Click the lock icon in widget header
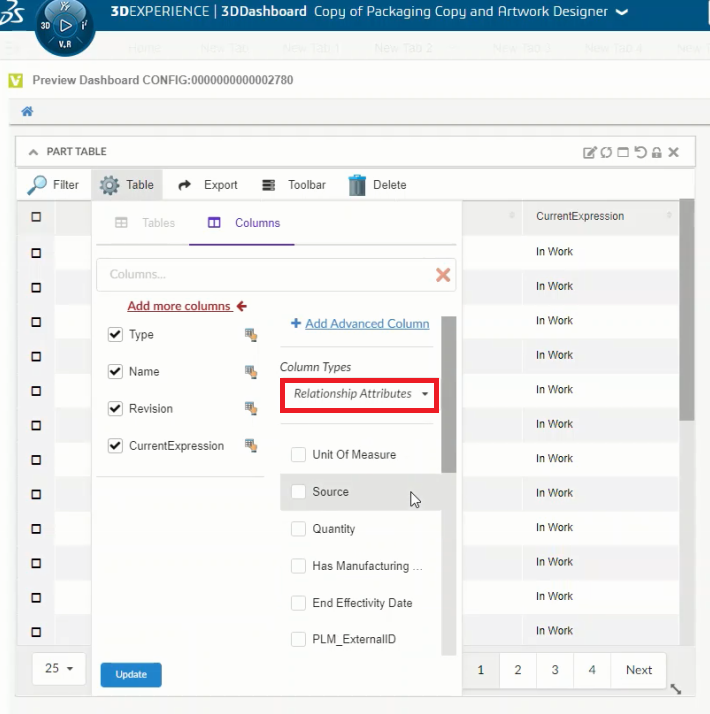710x714 pixels. tap(656, 152)
